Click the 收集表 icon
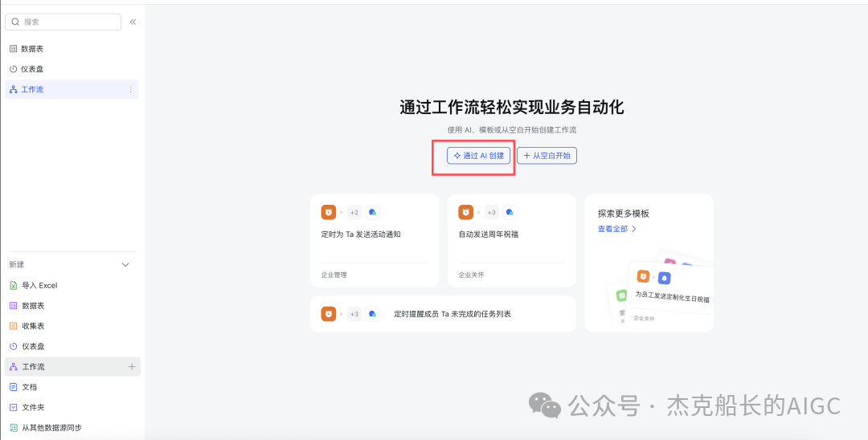Image resolution: width=868 pixels, height=440 pixels. coord(14,326)
